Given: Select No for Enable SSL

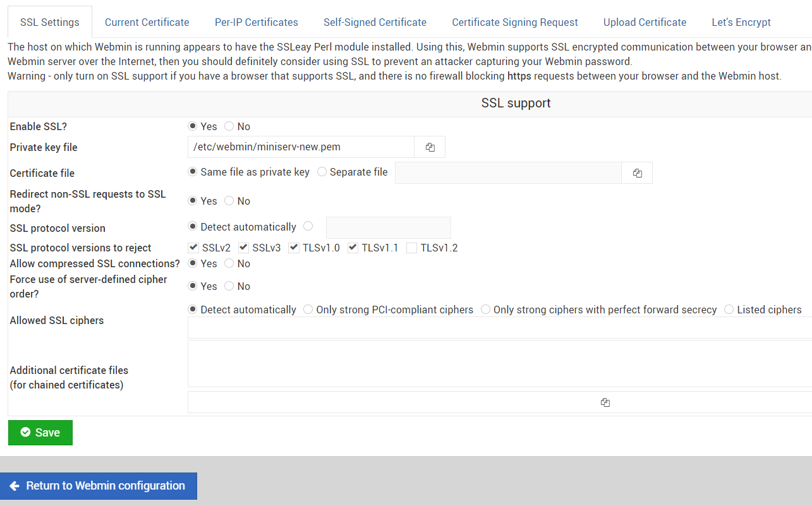Looking at the screenshot, I should (x=229, y=126).
